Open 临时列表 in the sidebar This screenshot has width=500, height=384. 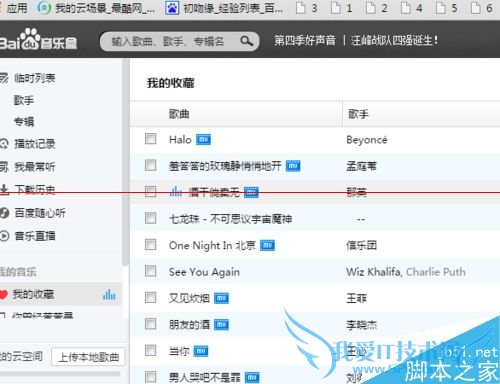35,78
